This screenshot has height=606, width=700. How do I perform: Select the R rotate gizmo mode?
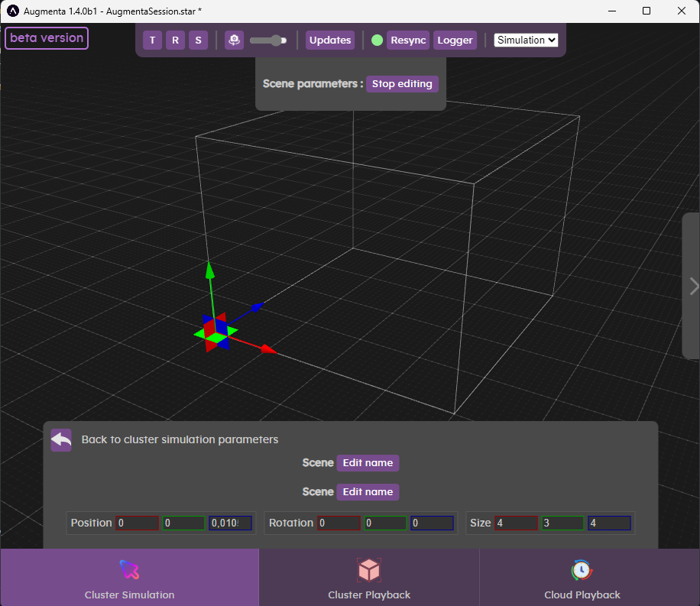176,41
